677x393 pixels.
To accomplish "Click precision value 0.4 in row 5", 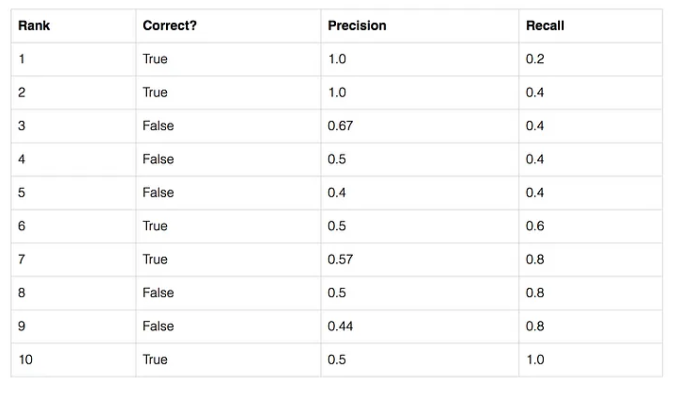I will click(337, 193).
